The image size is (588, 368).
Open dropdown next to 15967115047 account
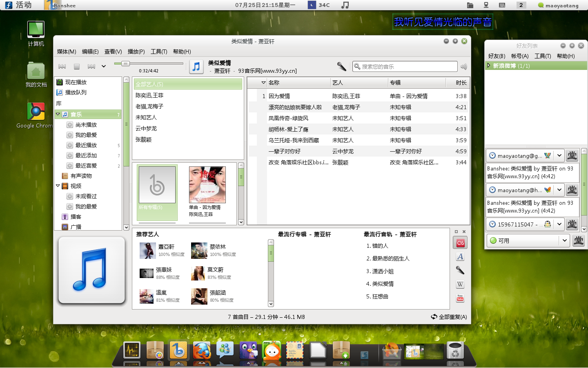coord(559,224)
